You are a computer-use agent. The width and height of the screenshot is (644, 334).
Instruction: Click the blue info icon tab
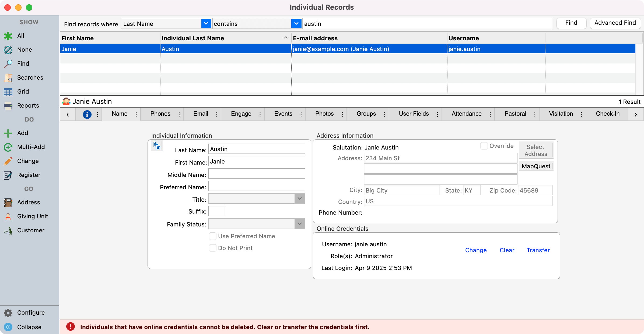pyautogui.click(x=87, y=114)
